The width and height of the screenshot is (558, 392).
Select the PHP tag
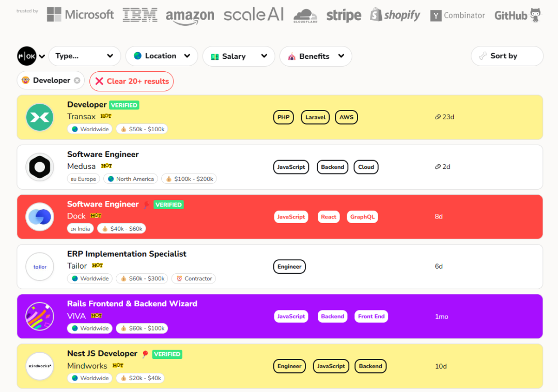coord(283,117)
